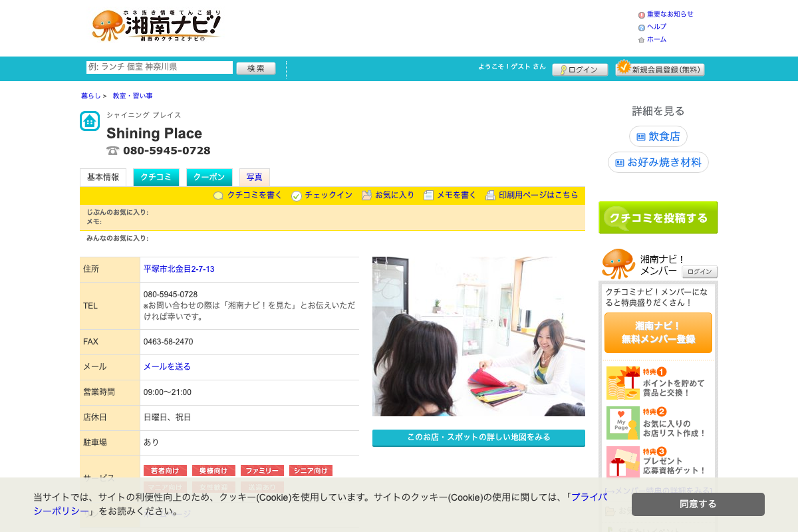Focus the search keyword input field
The image size is (798, 532).
pos(160,68)
